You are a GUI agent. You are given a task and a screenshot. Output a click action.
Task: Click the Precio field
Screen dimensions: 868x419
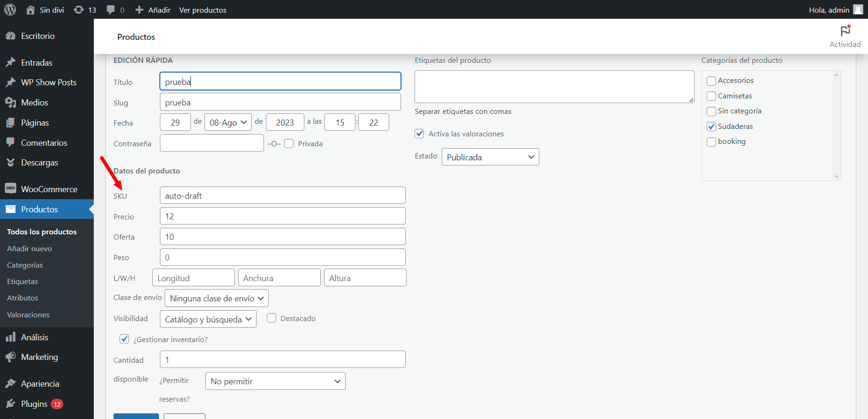(x=283, y=216)
